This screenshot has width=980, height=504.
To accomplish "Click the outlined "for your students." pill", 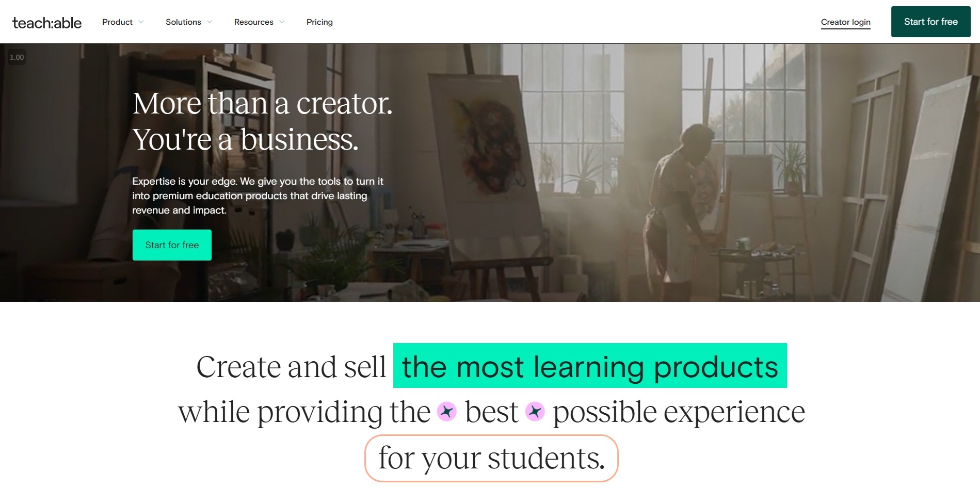I will pos(491,458).
